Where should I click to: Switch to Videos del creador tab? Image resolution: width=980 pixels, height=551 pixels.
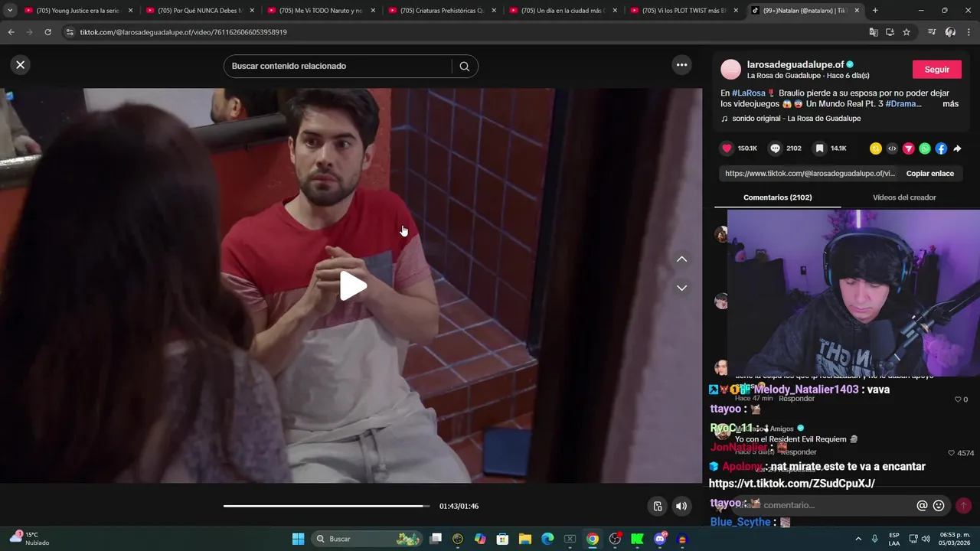tap(904, 197)
